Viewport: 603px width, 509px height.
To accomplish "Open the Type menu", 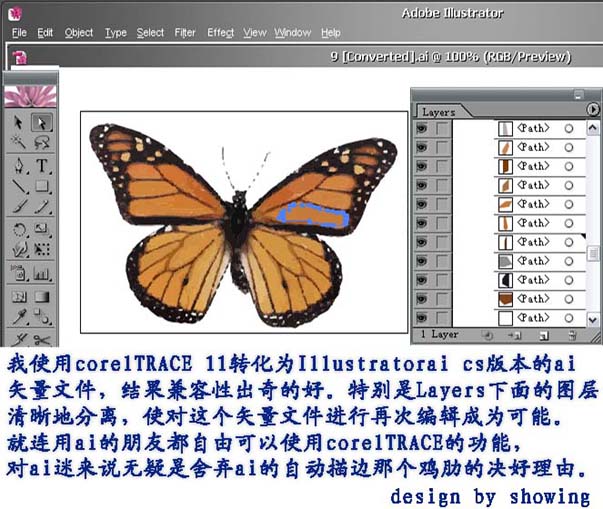I will coord(116,33).
